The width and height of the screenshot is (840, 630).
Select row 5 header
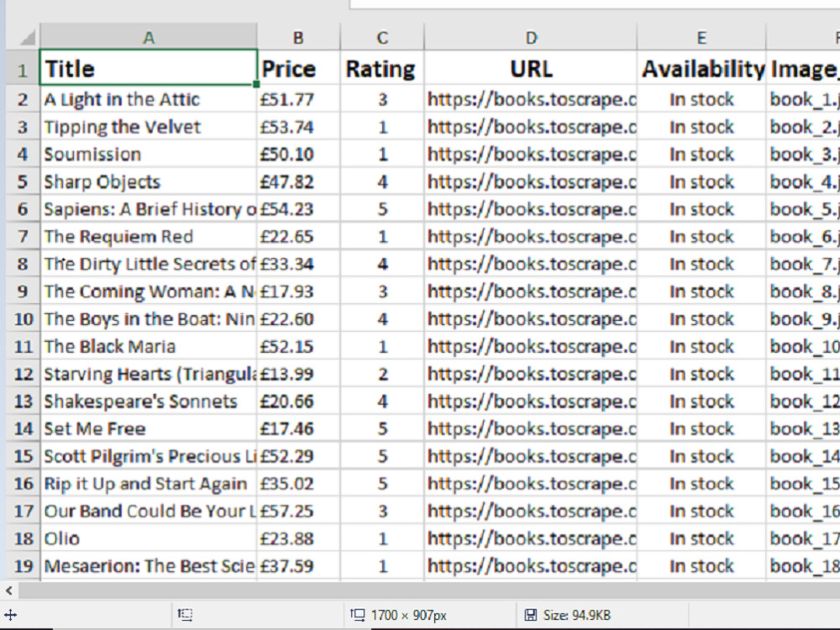pyautogui.click(x=23, y=181)
